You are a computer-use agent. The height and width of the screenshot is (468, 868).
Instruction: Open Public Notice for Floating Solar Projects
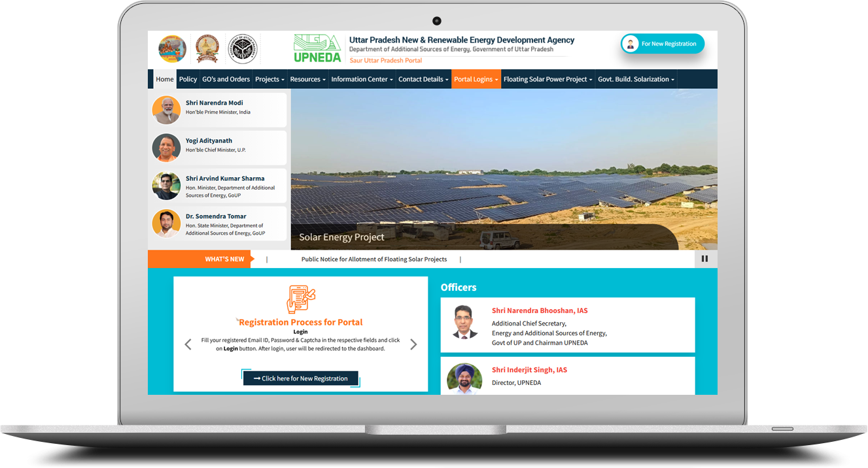(x=374, y=259)
